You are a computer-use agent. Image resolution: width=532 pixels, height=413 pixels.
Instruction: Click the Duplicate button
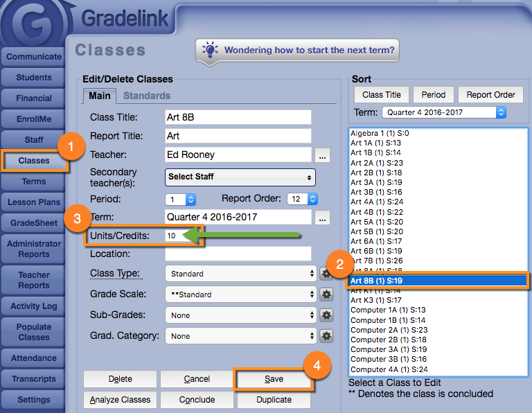point(274,400)
